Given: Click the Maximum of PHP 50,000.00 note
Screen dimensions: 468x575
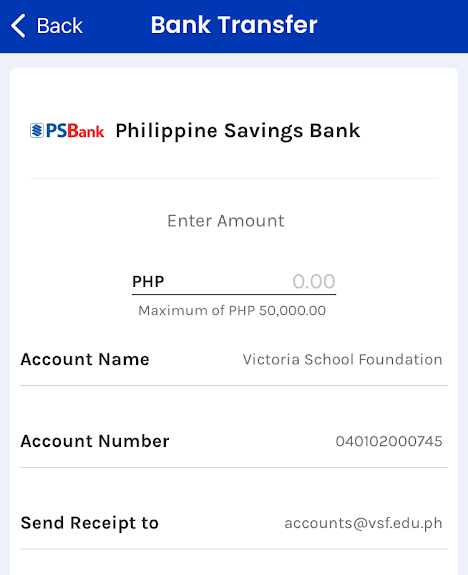Looking at the screenshot, I should (232, 311).
